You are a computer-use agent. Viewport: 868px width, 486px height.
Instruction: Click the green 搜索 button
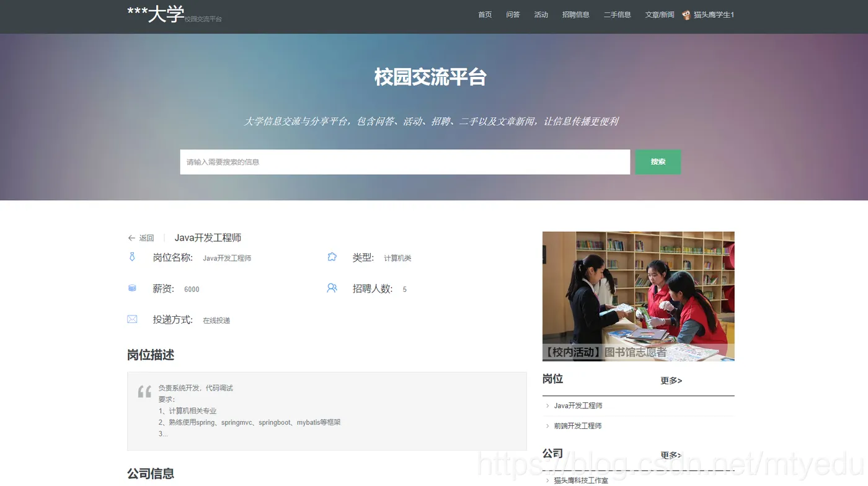coord(658,162)
